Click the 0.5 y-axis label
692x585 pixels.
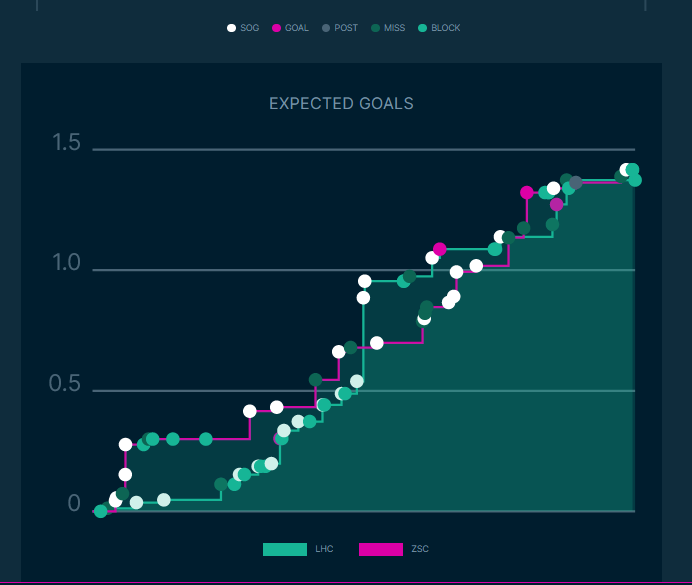(x=67, y=384)
